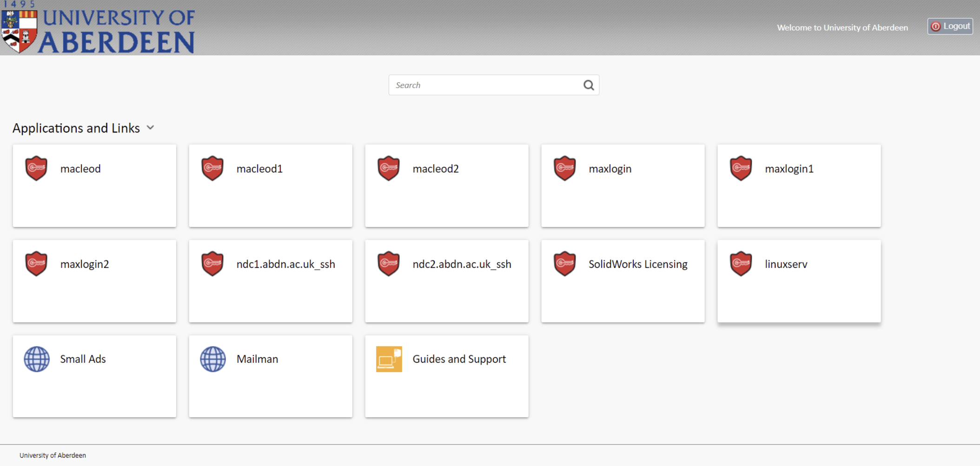The image size is (980, 466).
Task: Launch ndc2.abdn.ac.uk_ssh tile
Action: click(x=447, y=281)
